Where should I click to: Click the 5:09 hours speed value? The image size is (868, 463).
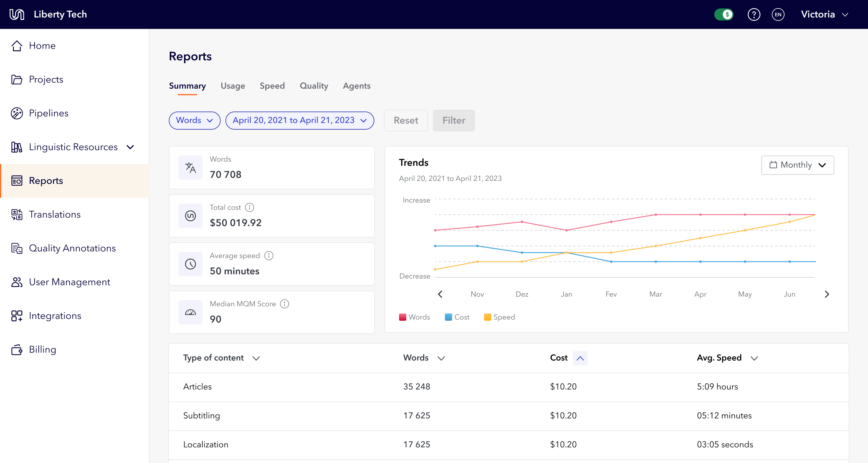pos(717,386)
